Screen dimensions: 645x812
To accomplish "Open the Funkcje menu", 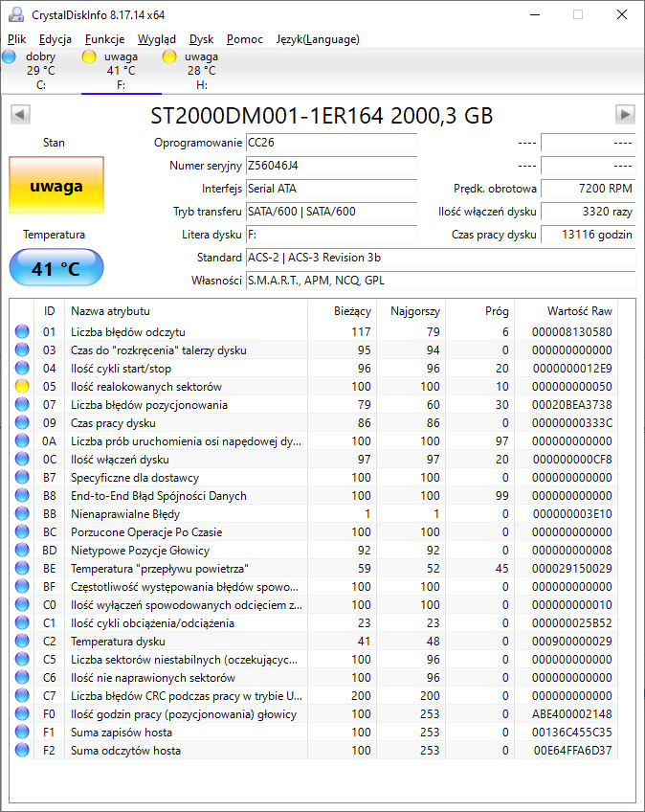I will tap(104, 39).
